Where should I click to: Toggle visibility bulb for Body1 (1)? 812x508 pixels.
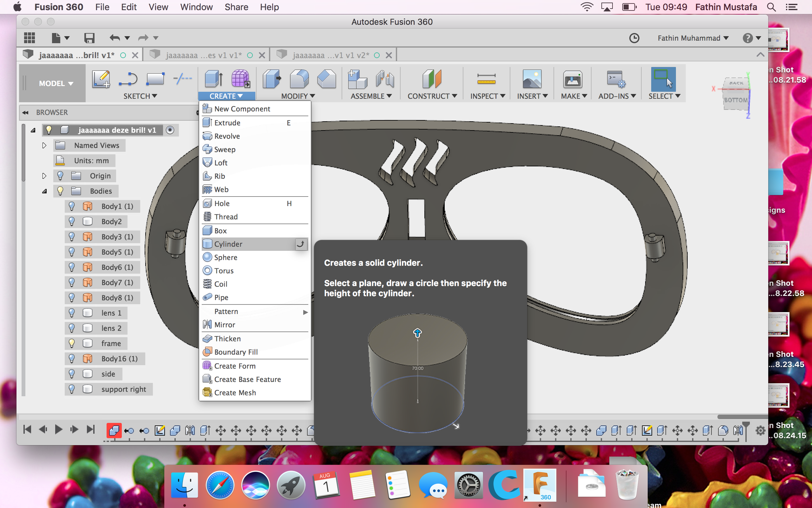pos(71,206)
